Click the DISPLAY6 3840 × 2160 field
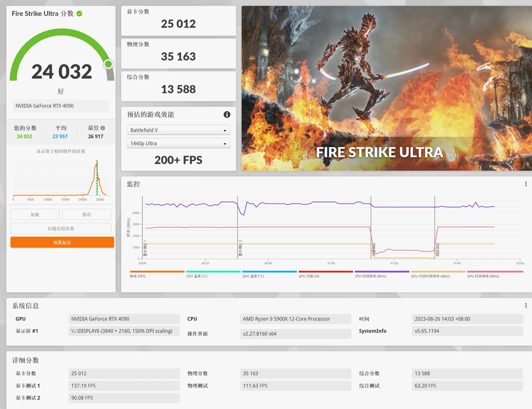 pyautogui.click(x=124, y=331)
